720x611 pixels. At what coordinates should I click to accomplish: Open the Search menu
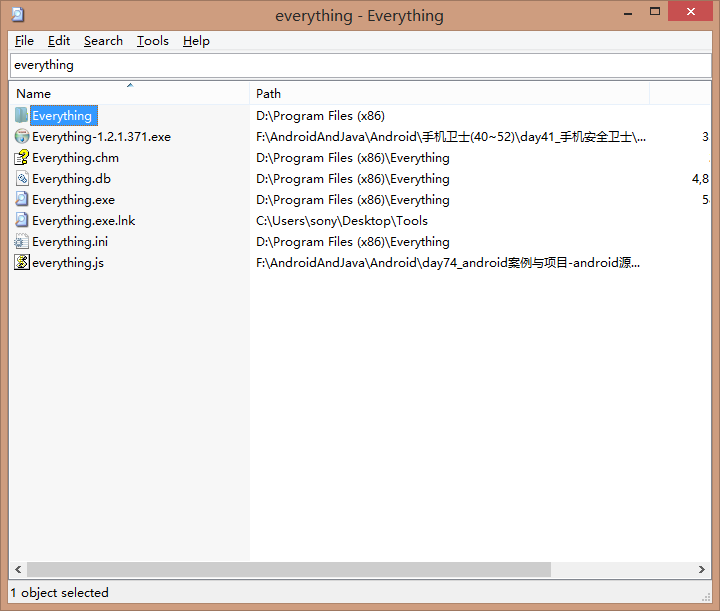point(103,41)
